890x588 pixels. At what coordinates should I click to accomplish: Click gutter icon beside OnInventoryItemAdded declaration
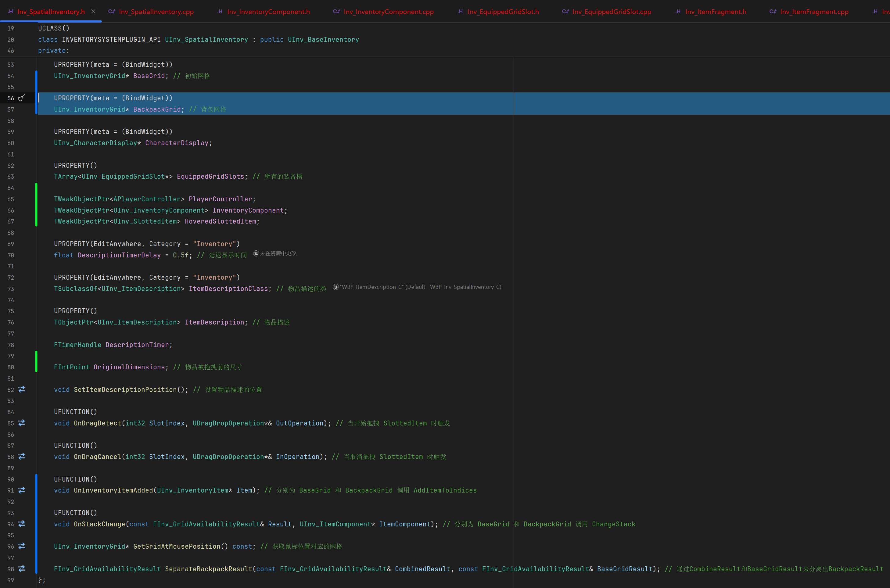click(22, 490)
